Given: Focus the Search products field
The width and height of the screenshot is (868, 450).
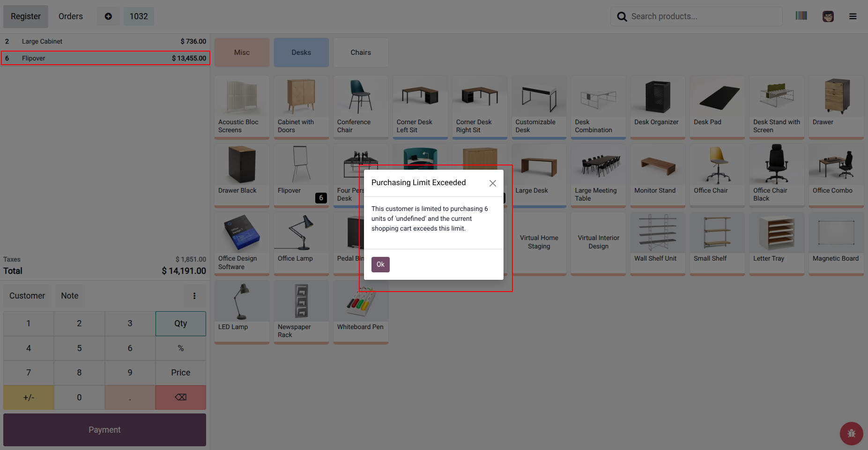Looking at the screenshot, I should [697, 16].
